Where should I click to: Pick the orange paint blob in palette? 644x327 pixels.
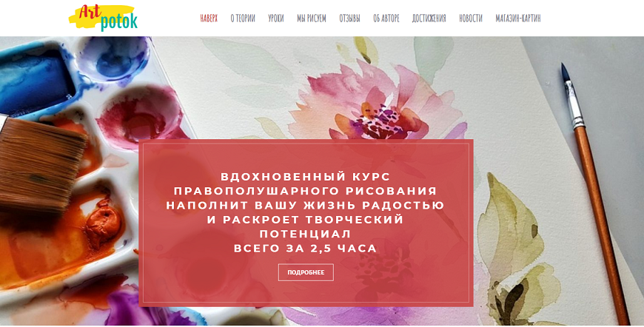click(x=104, y=223)
